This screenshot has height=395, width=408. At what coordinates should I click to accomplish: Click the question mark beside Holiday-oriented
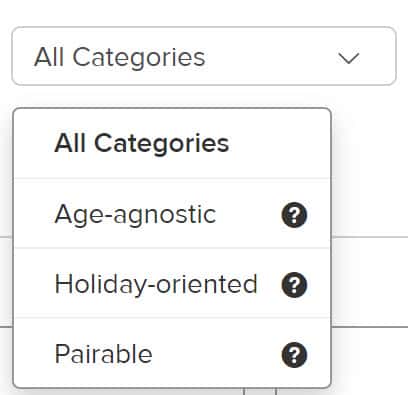click(x=294, y=285)
